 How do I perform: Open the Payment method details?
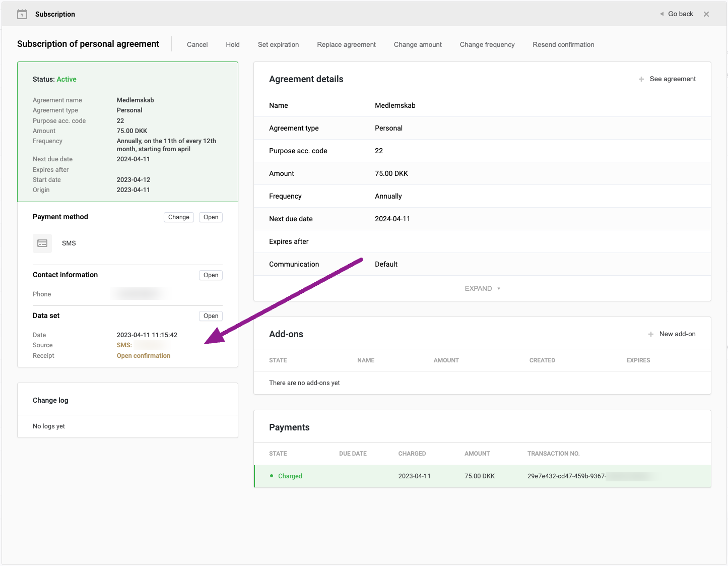(x=211, y=217)
